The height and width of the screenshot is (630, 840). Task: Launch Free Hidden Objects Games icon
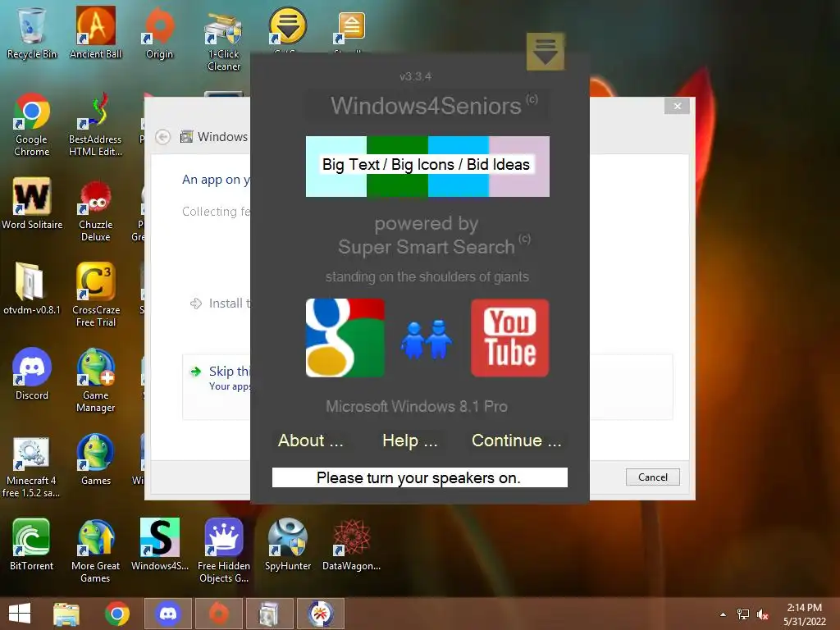(x=223, y=550)
